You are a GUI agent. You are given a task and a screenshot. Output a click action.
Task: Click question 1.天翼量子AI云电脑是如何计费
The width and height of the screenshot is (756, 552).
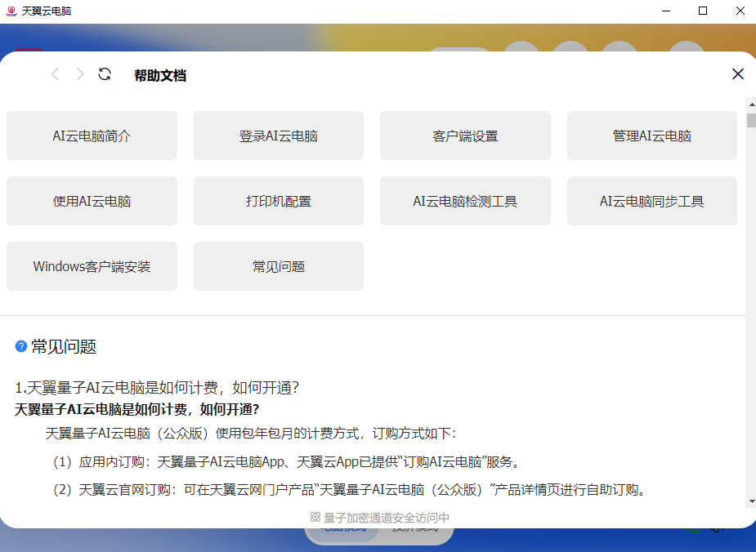[x=157, y=387]
